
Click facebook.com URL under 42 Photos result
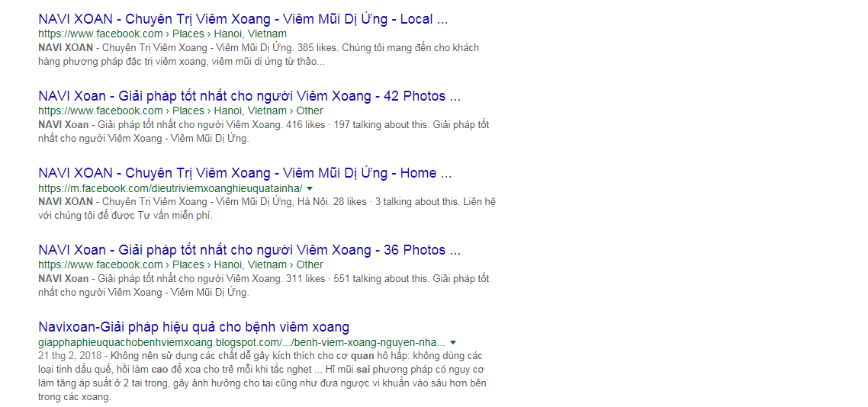tap(101, 111)
